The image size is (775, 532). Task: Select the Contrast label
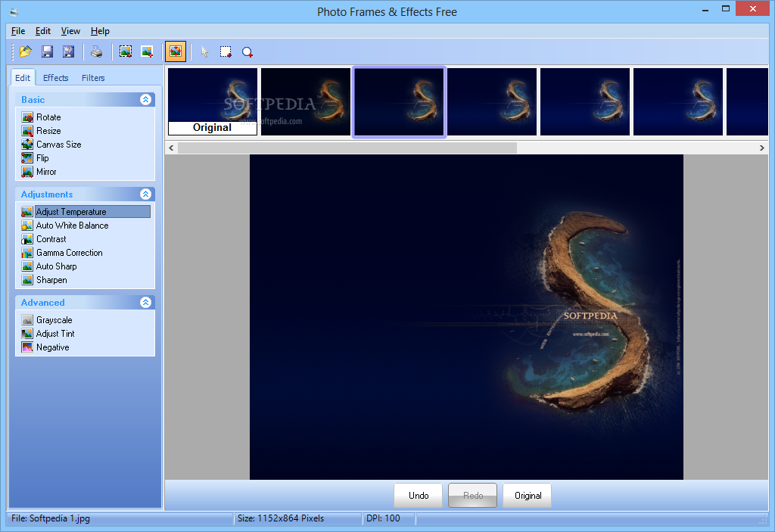click(x=51, y=239)
